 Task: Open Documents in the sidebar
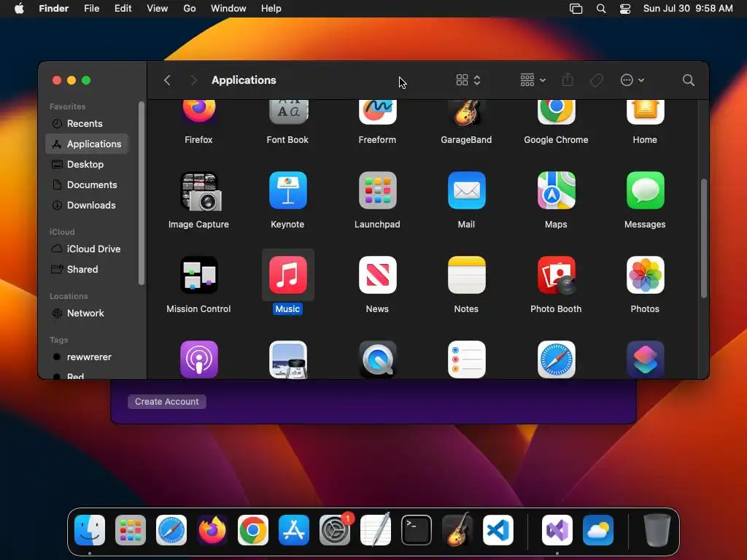(x=88, y=184)
